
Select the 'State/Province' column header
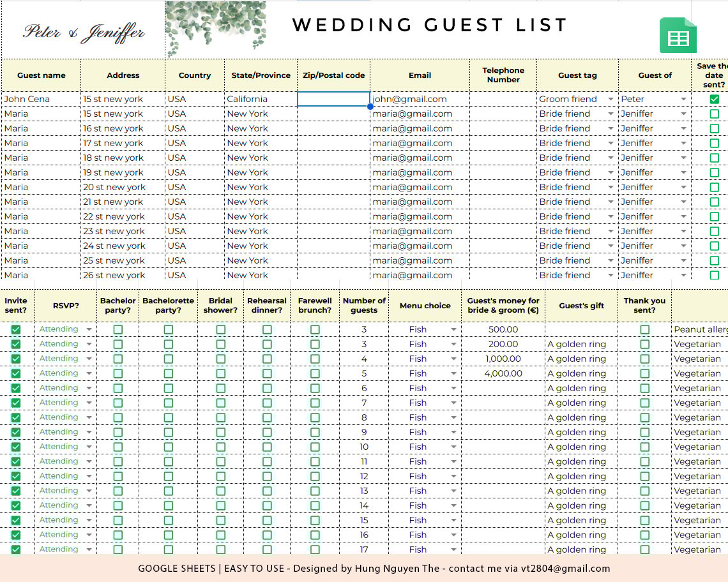pos(261,75)
